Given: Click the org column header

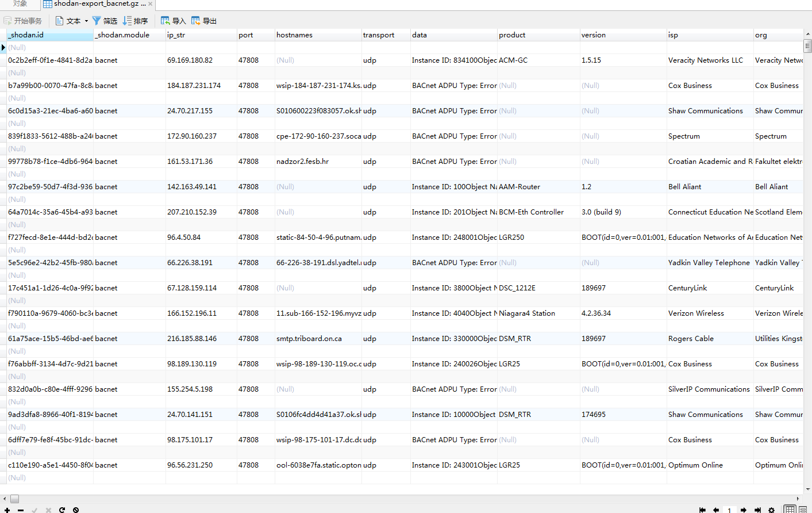Looking at the screenshot, I should (779, 35).
